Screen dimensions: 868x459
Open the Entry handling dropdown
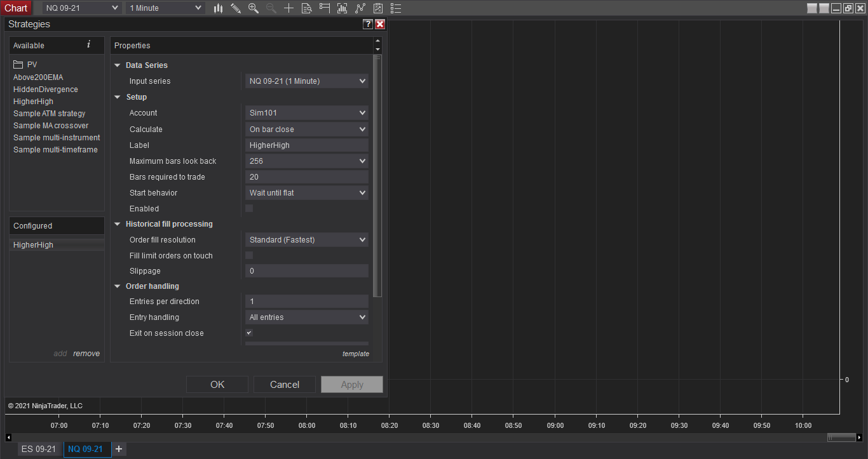coord(307,317)
